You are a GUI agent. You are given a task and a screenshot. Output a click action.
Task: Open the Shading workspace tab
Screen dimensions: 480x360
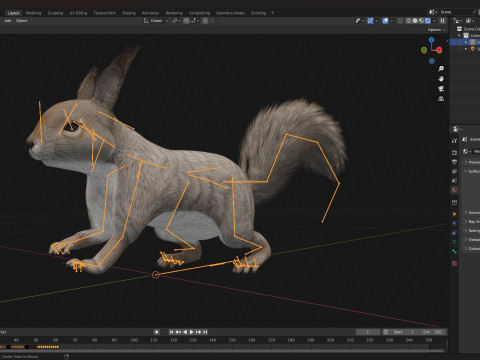[x=129, y=13]
